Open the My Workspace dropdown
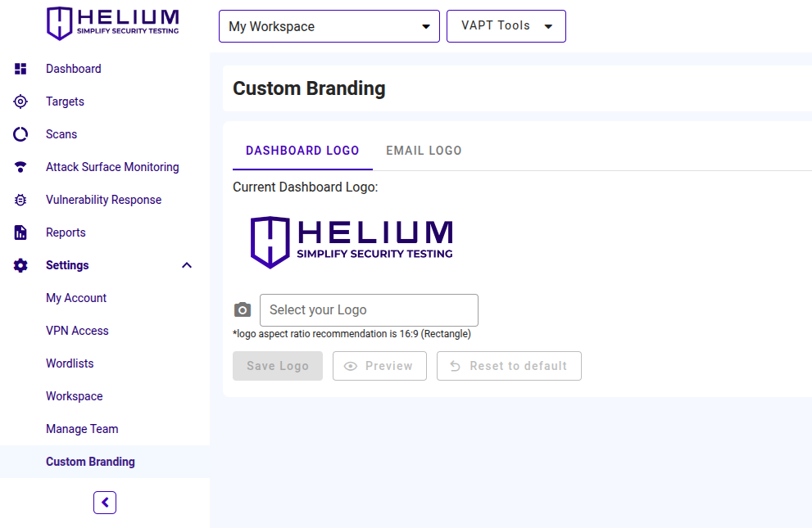Viewport: 812px width, 528px height. [x=329, y=26]
